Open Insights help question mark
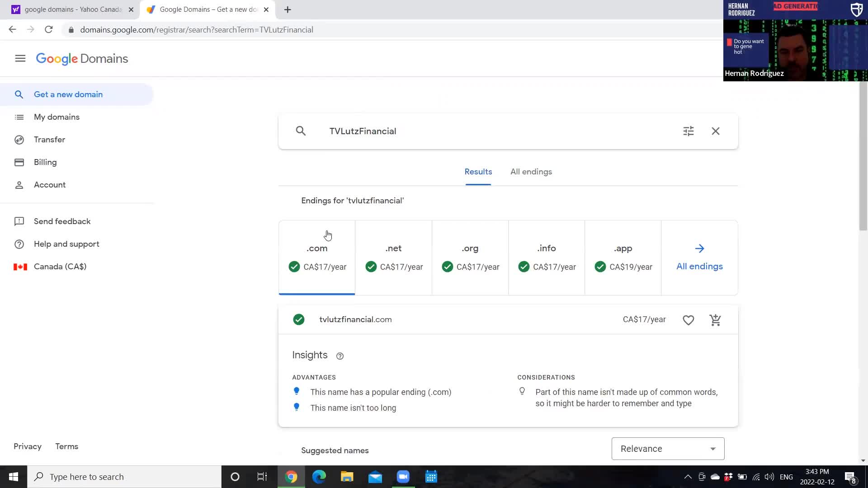The image size is (868, 488). click(x=340, y=356)
